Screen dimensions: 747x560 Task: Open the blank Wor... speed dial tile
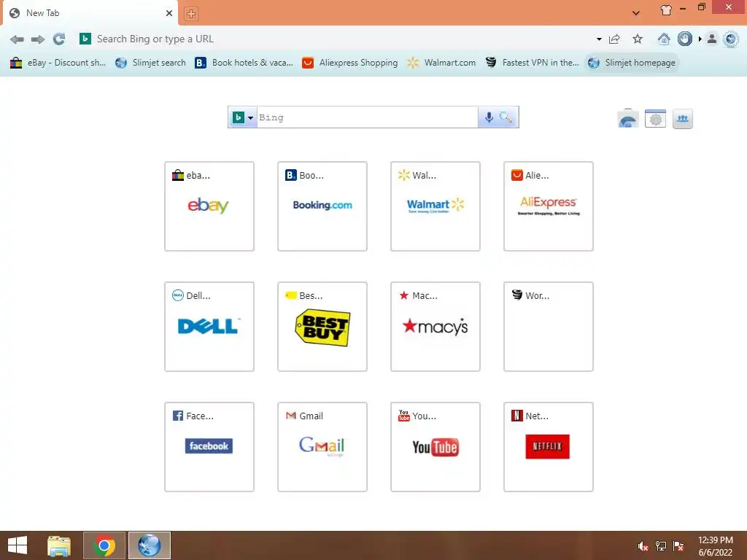point(549,327)
